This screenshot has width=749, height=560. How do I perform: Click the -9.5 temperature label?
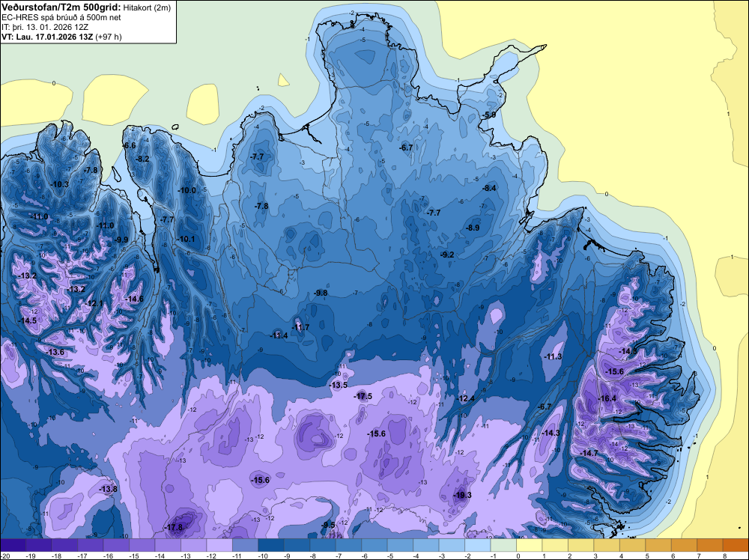coord(328,525)
